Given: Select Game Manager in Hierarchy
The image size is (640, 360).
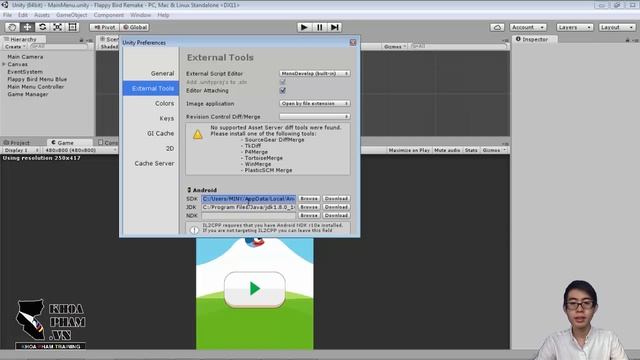Looking at the screenshot, I should 27,94.
